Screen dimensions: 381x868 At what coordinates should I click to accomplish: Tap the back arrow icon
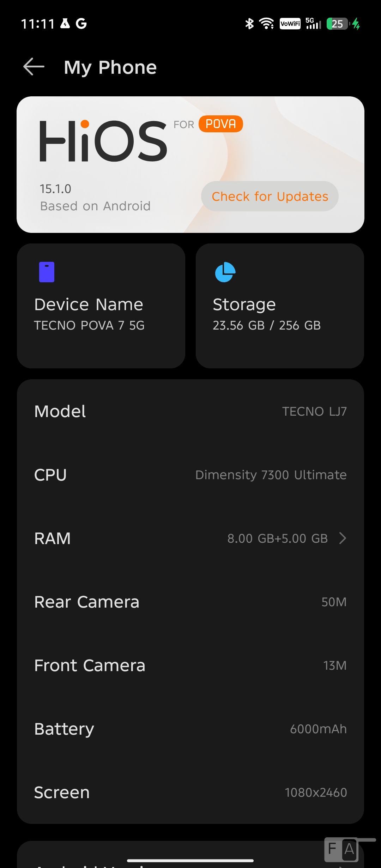click(34, 67)
